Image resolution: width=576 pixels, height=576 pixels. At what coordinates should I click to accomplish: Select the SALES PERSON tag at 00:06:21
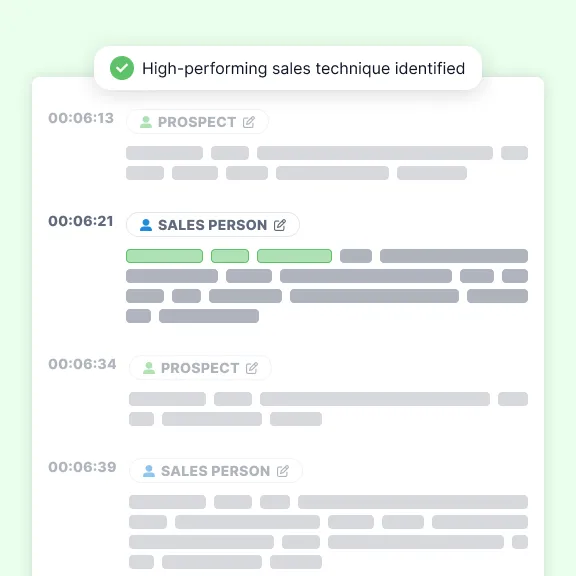213,224
